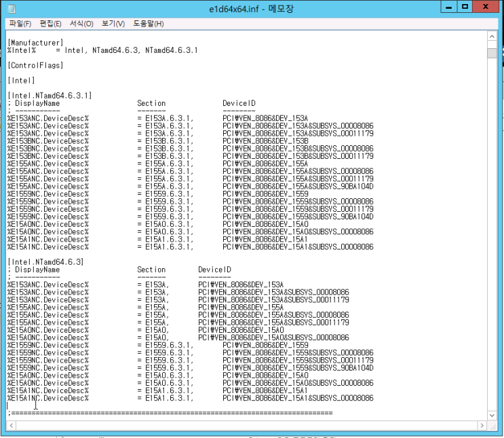Click the last line PCI\VEN_8086&DEV_15A1&SUBSYS_00008086
Viewport: 504px width, 438px height.
point(298,398)
